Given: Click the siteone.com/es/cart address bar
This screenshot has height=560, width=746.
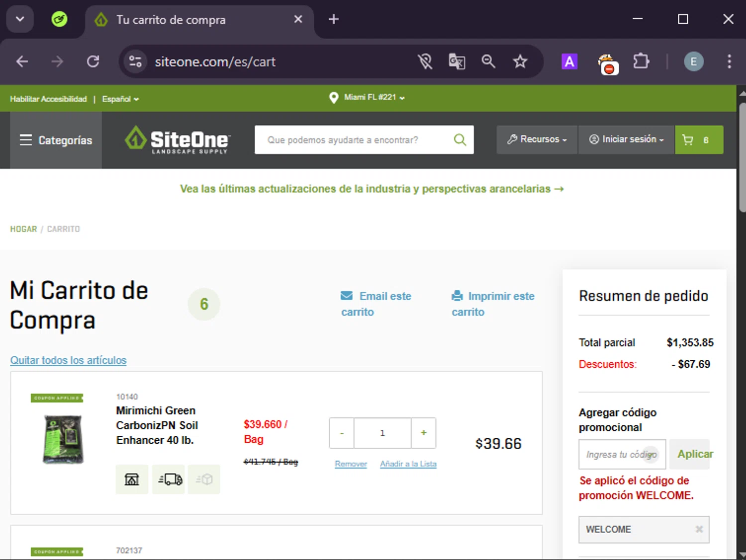Looking at the screenshot, I should (215, 62).
